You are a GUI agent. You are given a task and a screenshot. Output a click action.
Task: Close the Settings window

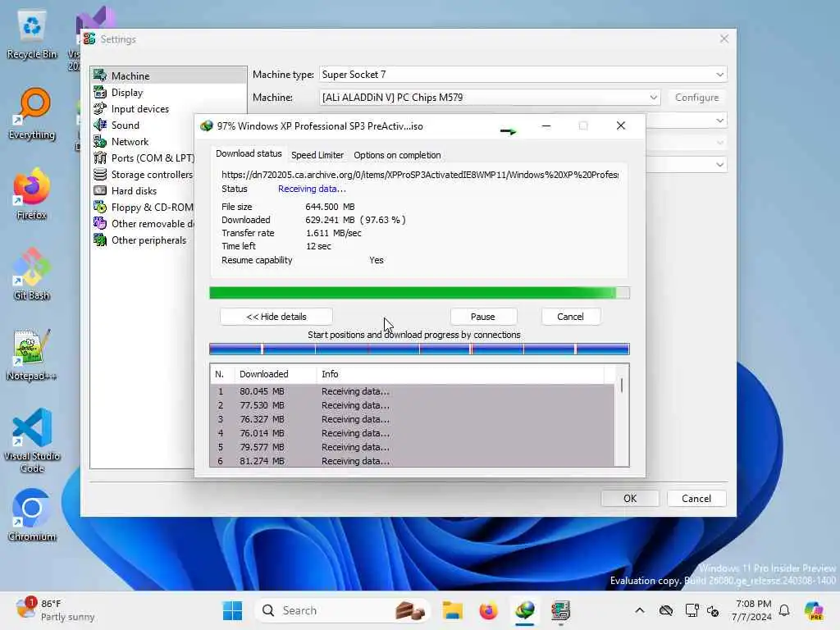tap(724, 39)
